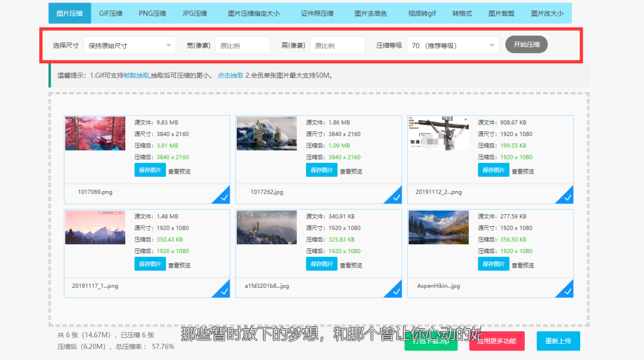This screenshot has width=644, height=360.
Task: Open the AspenHikin...jpg thumbnail
Action: (x=438, y=227)
